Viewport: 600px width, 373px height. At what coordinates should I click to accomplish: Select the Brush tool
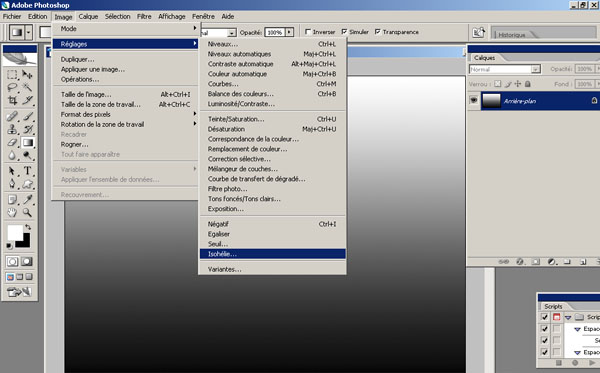[27, 116]
